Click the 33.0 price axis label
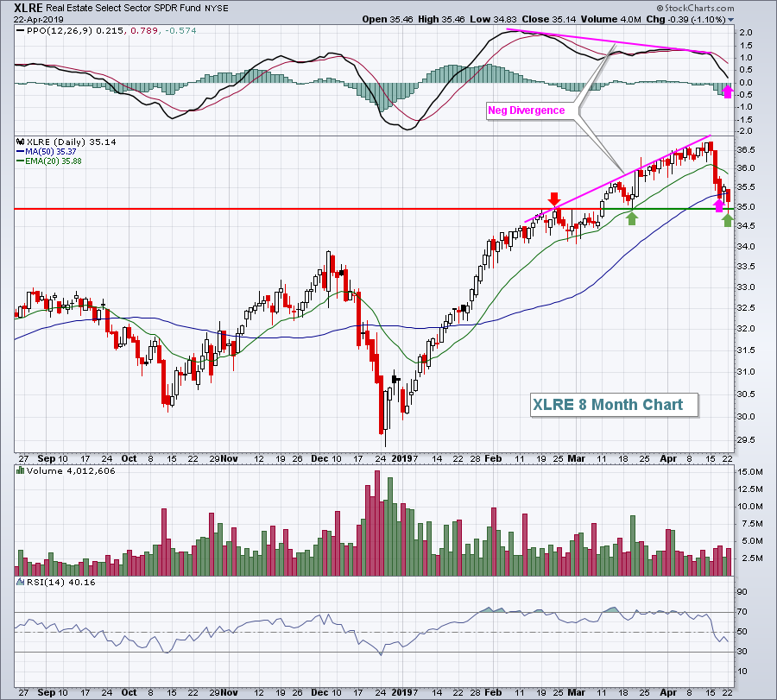The height and width of the screenshot is (700, 777). [746, 287]
